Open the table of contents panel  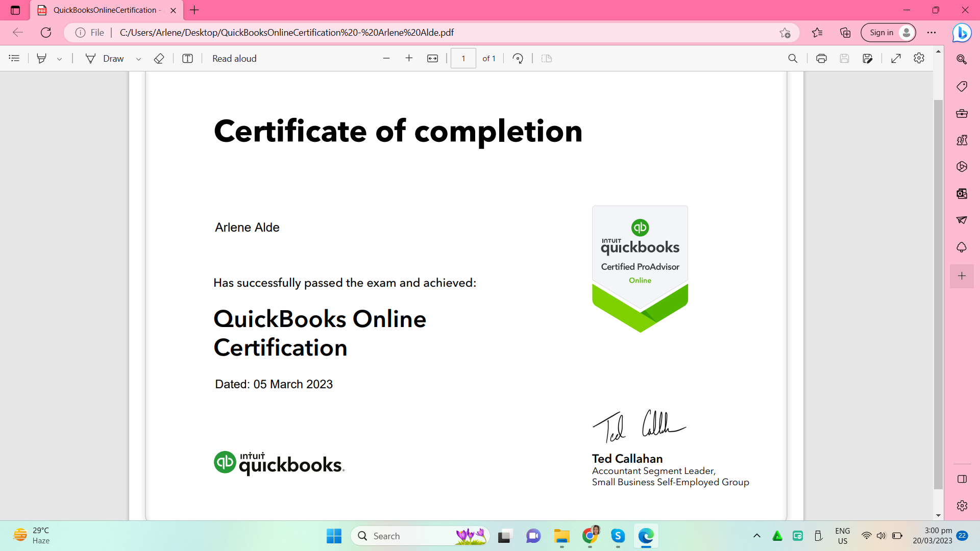[14, 58]
